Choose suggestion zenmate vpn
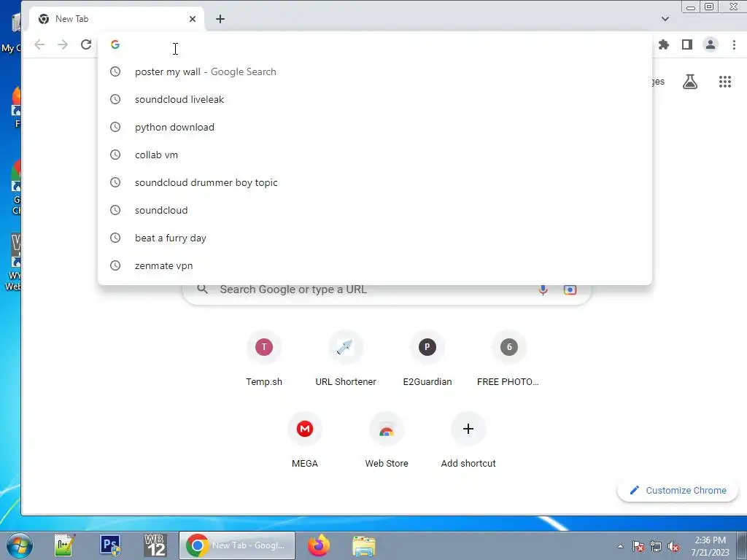 pyautogui.click(x=374, y=265)
